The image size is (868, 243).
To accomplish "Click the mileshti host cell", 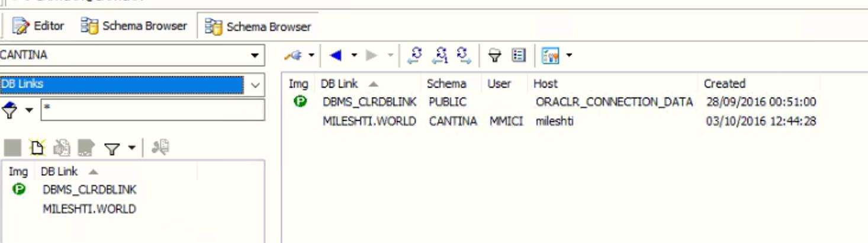I will click(554, 121).
